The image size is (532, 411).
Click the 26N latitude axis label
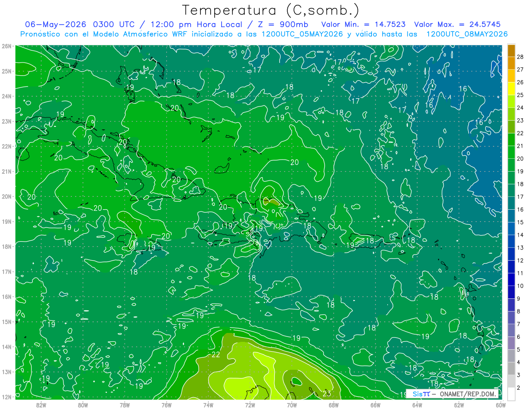click(7, 46)
